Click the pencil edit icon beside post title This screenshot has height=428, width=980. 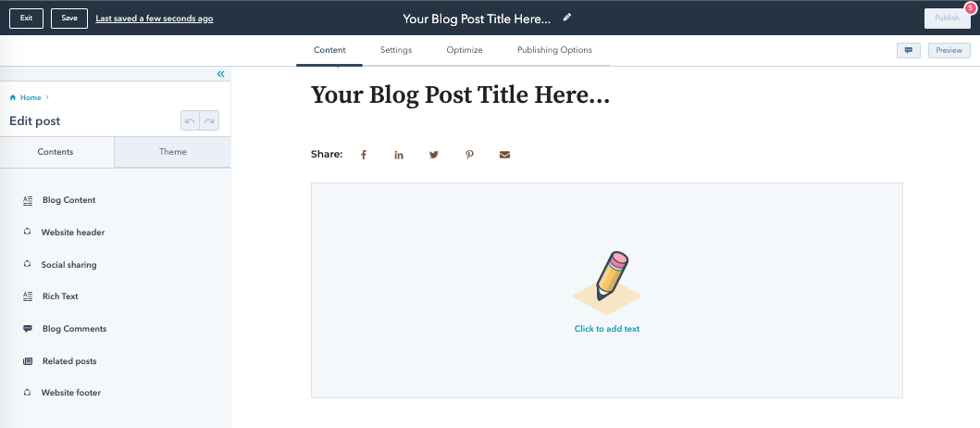coord(567,18)
